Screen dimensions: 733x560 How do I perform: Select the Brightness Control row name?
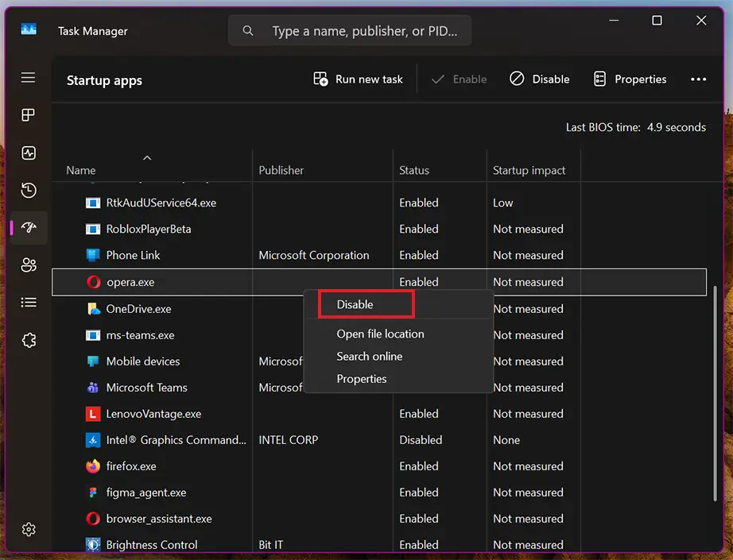coord(152,545)
